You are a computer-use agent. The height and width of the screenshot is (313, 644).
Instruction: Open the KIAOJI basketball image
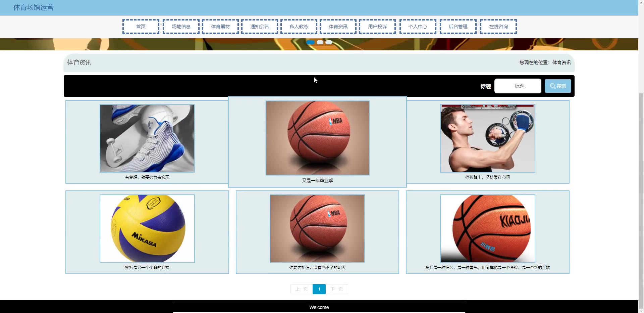pyautogui.click(x=488, y=229)
